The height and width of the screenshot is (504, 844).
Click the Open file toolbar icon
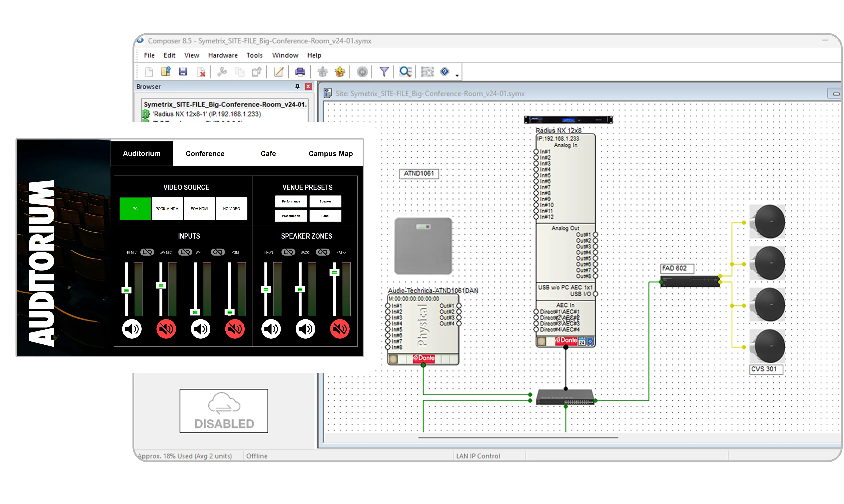click(165, 72)
